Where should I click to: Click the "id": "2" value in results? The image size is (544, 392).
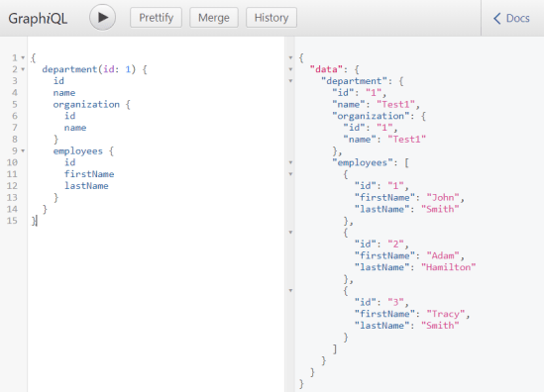[395, 244]
